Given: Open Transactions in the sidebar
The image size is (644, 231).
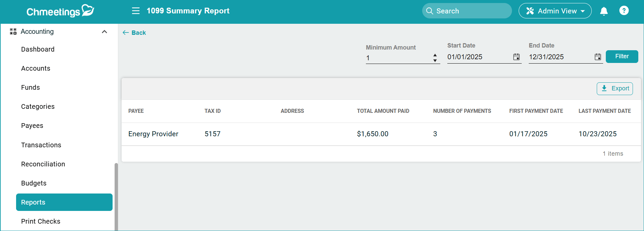Looking at the screenshot, I should tap(41, 145).
